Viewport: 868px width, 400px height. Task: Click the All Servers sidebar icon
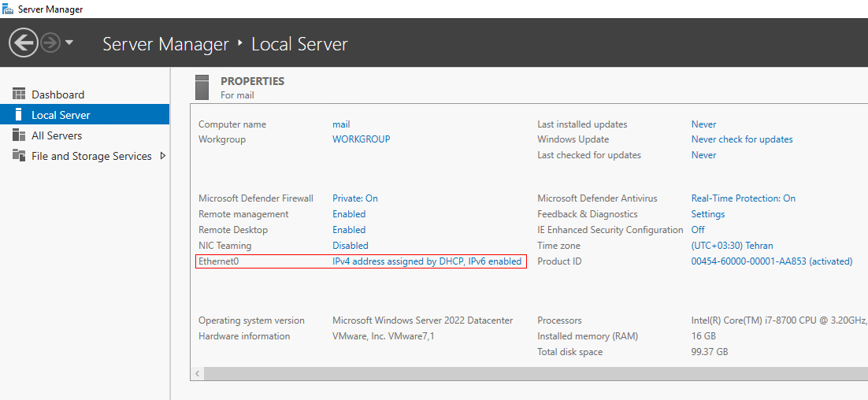19,135
